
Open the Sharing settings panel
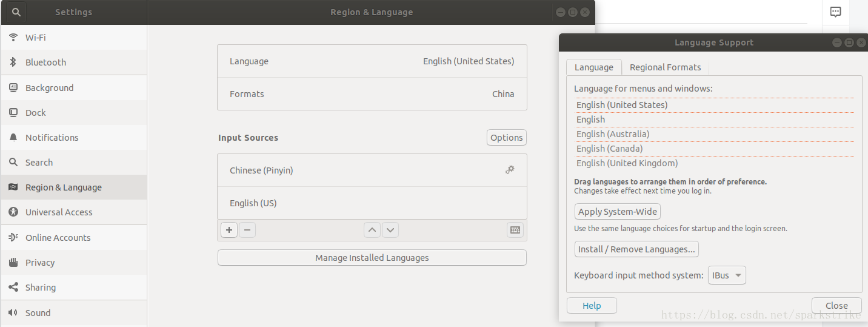coord(74,287)
